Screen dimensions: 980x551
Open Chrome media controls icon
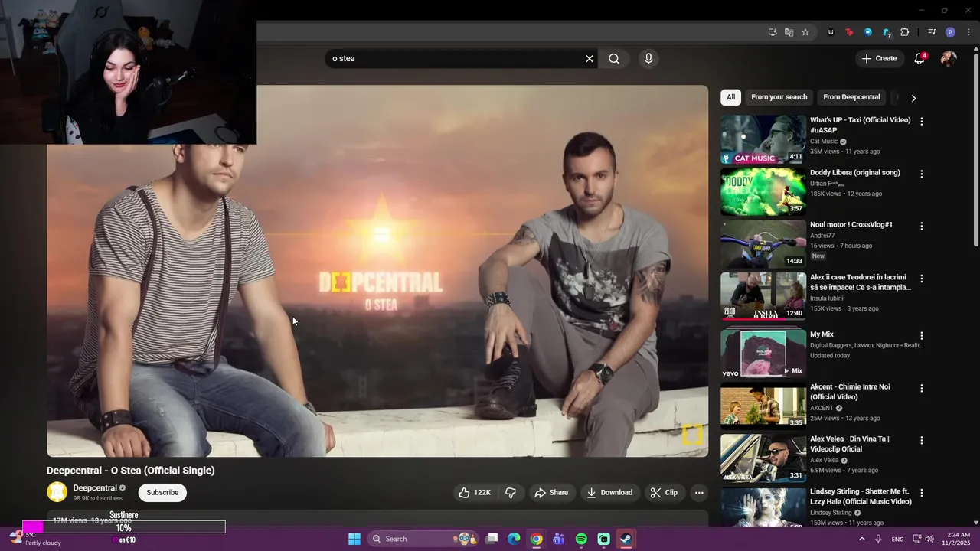point(932,32)
